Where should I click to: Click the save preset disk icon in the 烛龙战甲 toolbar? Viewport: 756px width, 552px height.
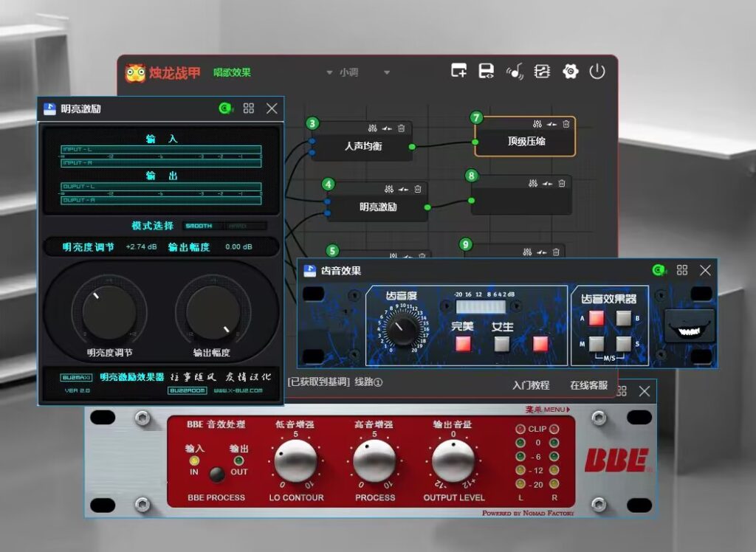point(486,71)
